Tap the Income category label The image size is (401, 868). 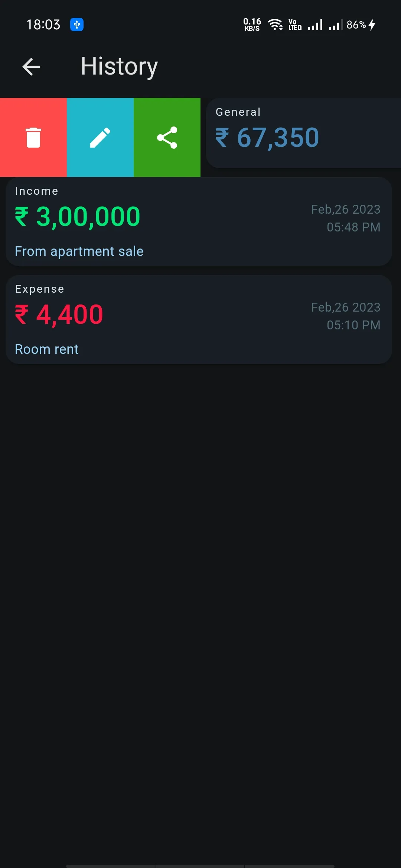coord(37,191)
